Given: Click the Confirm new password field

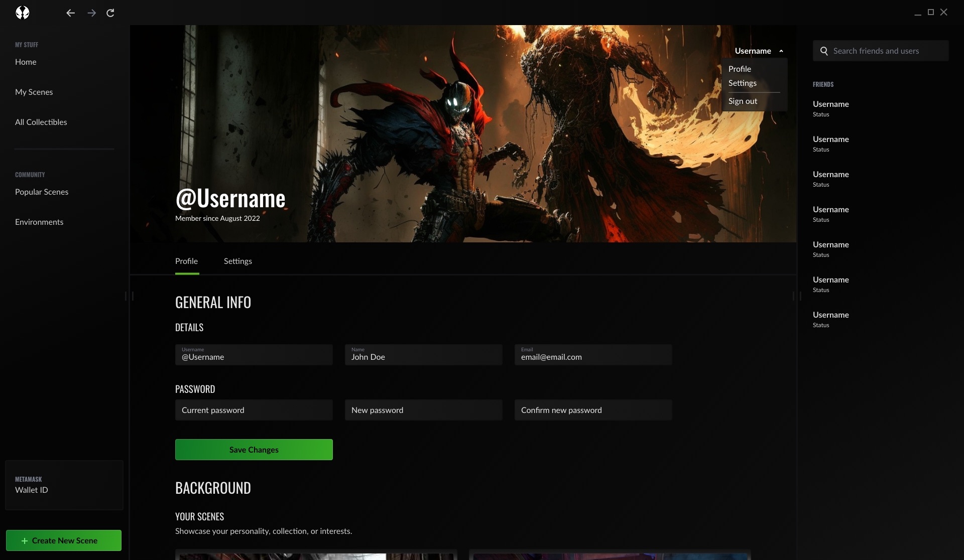Looking at the screenshot, I should (x=593, y=410).
